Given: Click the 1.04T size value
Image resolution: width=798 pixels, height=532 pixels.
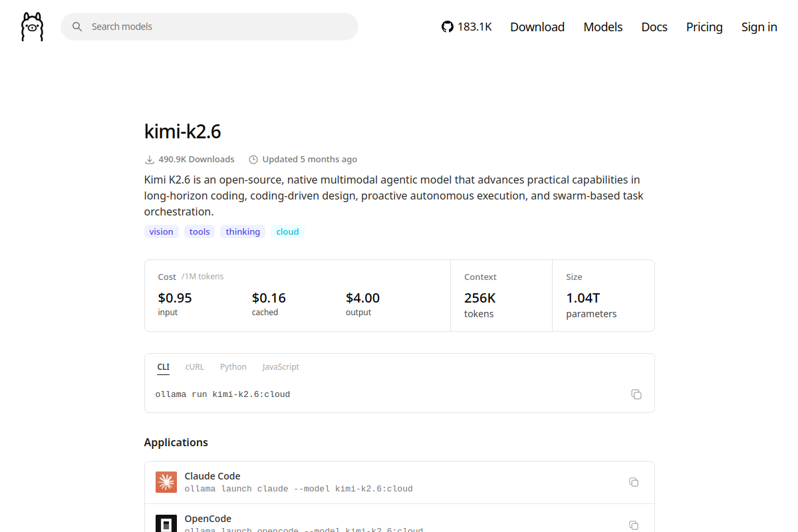Looking at the screenshot, I should 583,298.
